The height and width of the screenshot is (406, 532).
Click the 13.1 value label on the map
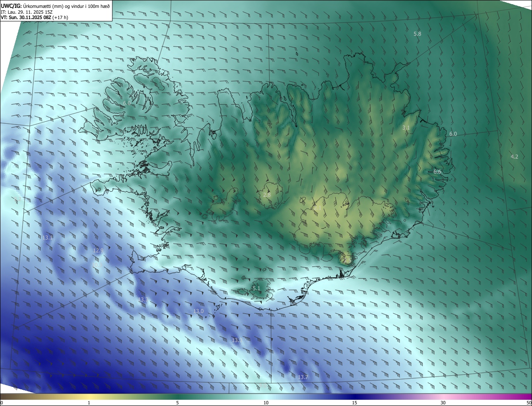[x=48, y=237]
